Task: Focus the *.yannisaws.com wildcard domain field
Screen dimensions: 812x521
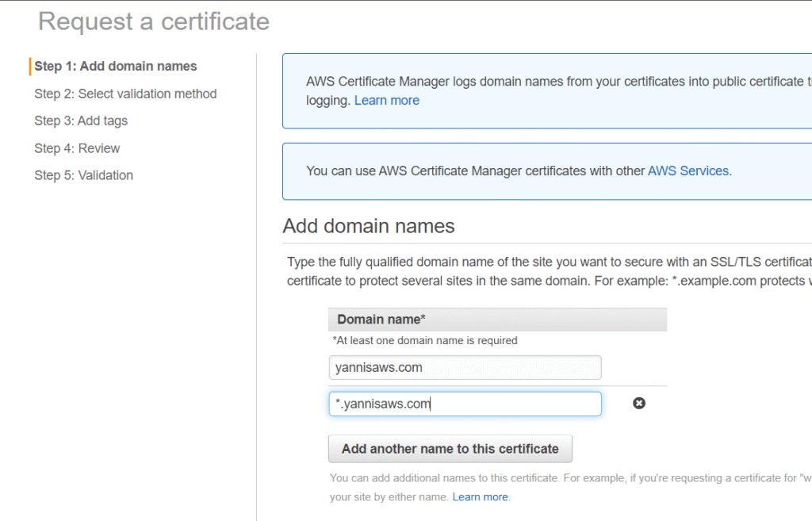Action: coord(465,404)
